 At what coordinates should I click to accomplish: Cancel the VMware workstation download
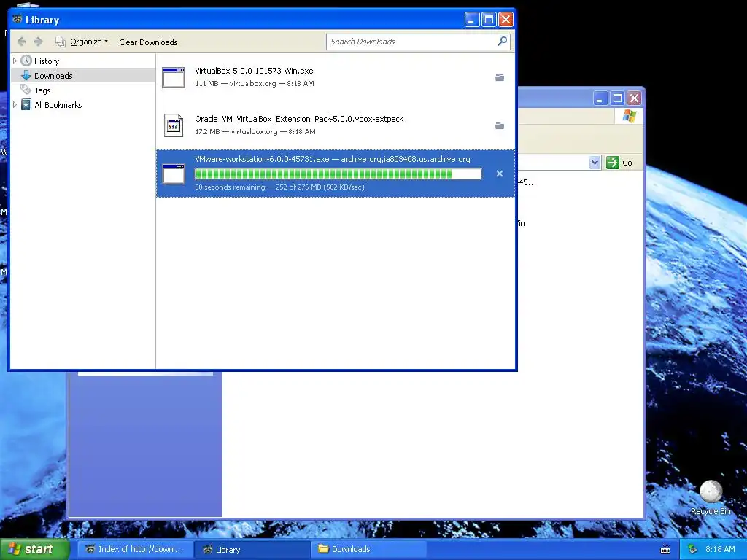tap(499, 174)
